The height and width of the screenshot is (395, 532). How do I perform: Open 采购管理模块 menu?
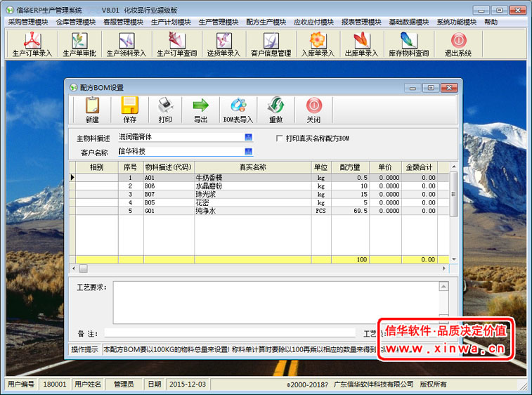(28, 22)
